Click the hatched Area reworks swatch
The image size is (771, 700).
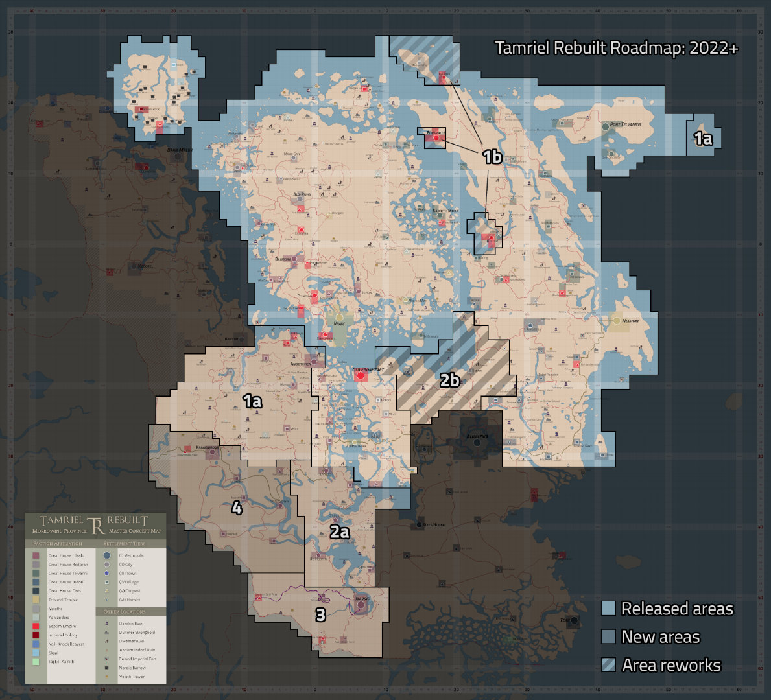pyautogui.click(x=608, y=664)
